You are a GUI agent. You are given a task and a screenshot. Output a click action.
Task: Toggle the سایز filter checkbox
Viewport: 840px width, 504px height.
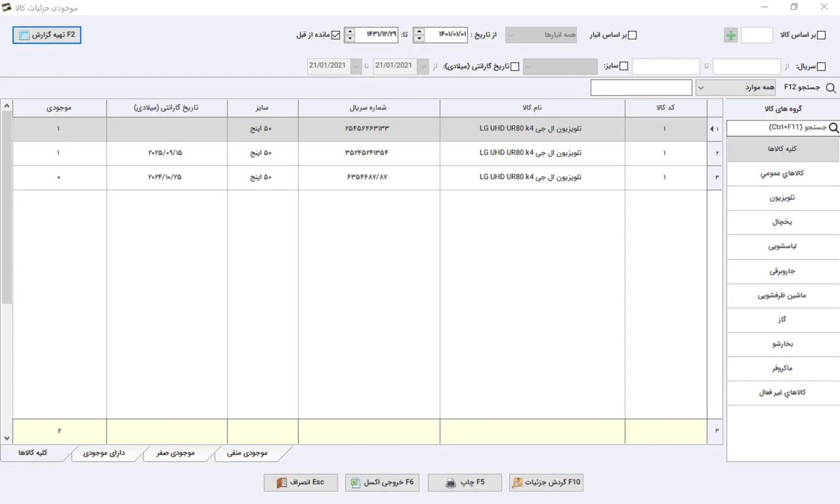624,66
